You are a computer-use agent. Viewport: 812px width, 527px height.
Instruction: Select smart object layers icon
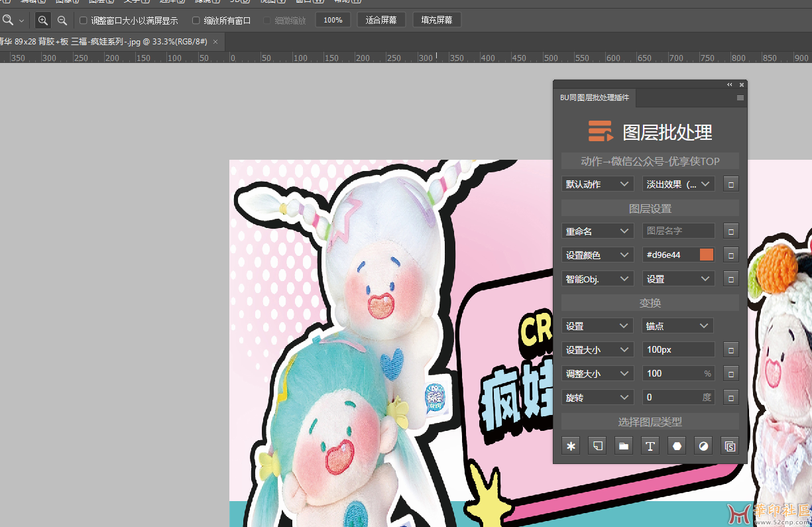tap(730, 446)
